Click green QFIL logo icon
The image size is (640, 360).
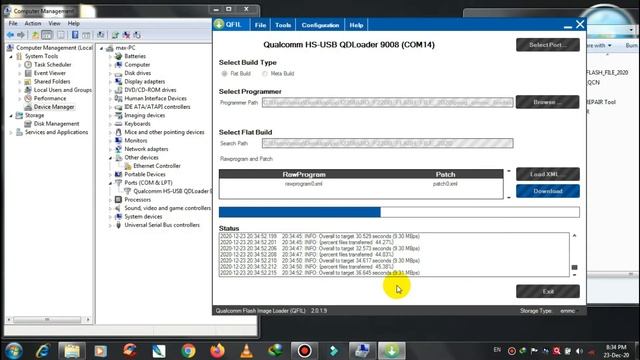point(219,24)
